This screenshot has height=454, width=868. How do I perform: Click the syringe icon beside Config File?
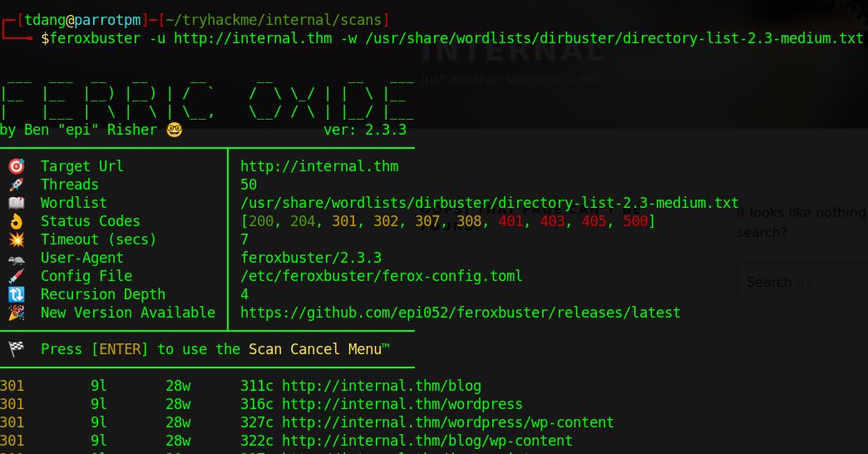(x=16, y=276)
